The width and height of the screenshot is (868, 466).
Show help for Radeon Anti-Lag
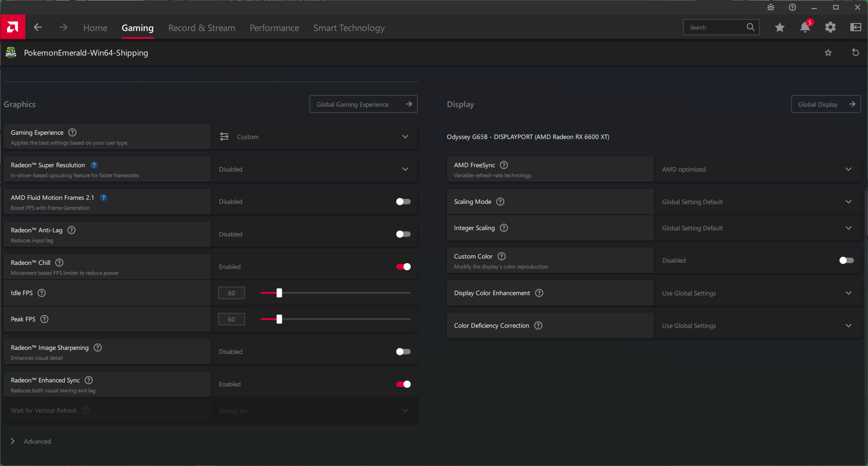pyautogui.click(x=71, y=230)
